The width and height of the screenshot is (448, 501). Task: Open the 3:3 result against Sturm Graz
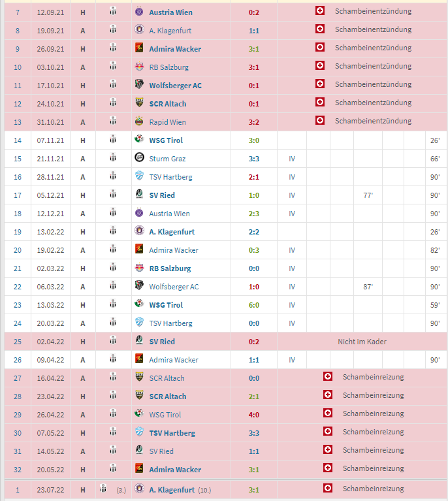point(253,159)
